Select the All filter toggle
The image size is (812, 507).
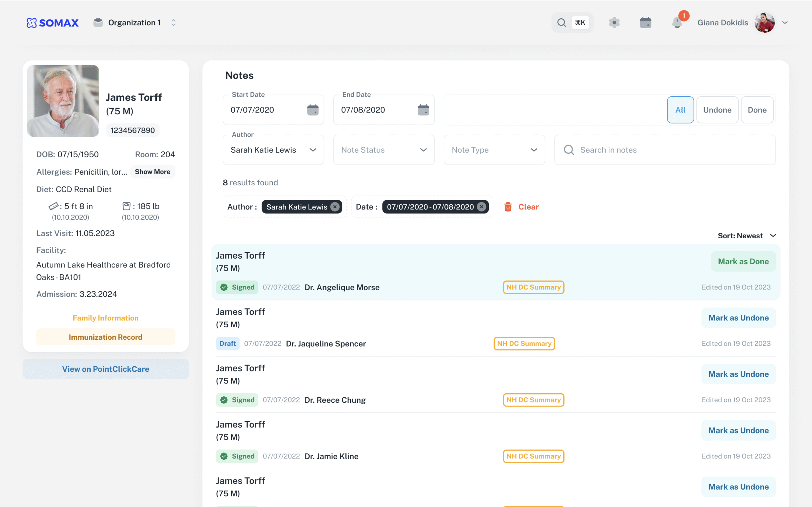pyautogui.click(x=680, y=110)
